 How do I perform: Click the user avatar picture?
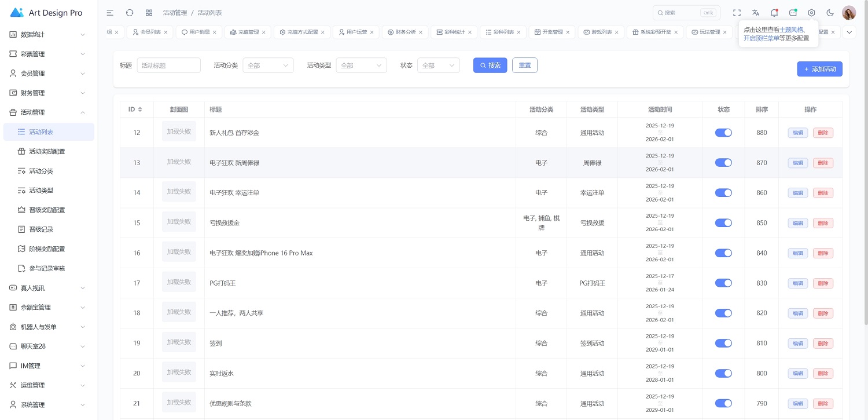point(848,13)
